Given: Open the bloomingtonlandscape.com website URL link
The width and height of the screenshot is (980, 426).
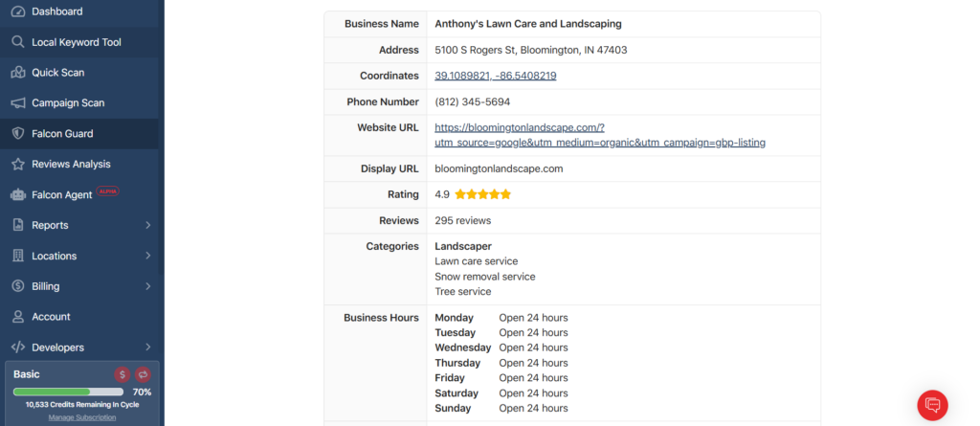Looking at the screenshot, I should pos(599,135).
